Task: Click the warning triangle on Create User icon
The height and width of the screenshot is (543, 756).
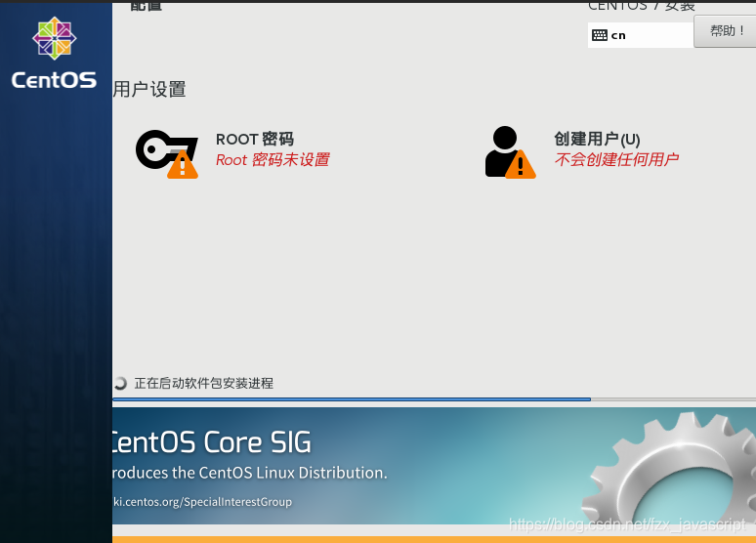Action: pyautogui.click(x=521, y=164)
